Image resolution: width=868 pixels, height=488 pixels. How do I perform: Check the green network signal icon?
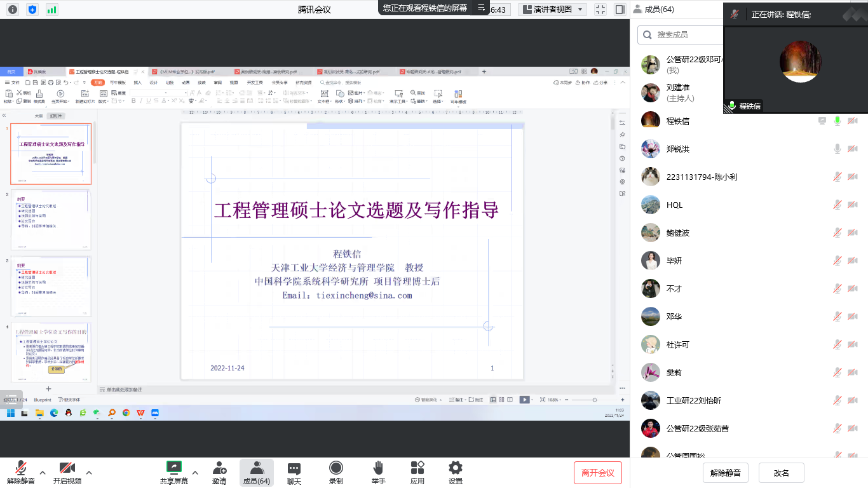point(51,10)
